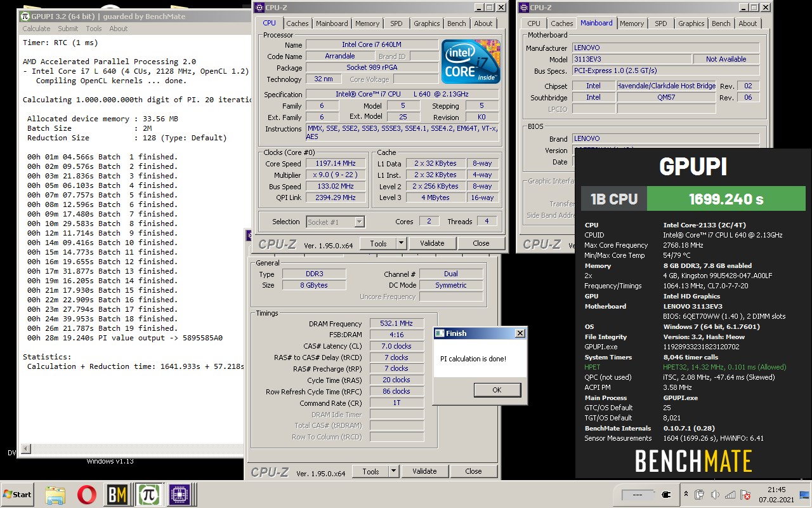Select About tab in CPU-Z Mainboard window

(x=748, y=23)
